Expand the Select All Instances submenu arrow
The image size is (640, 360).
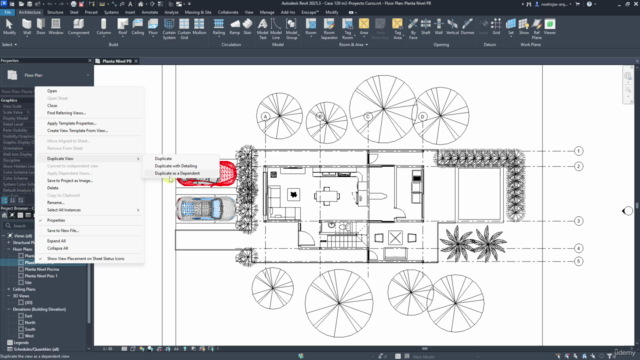point(138,210)
